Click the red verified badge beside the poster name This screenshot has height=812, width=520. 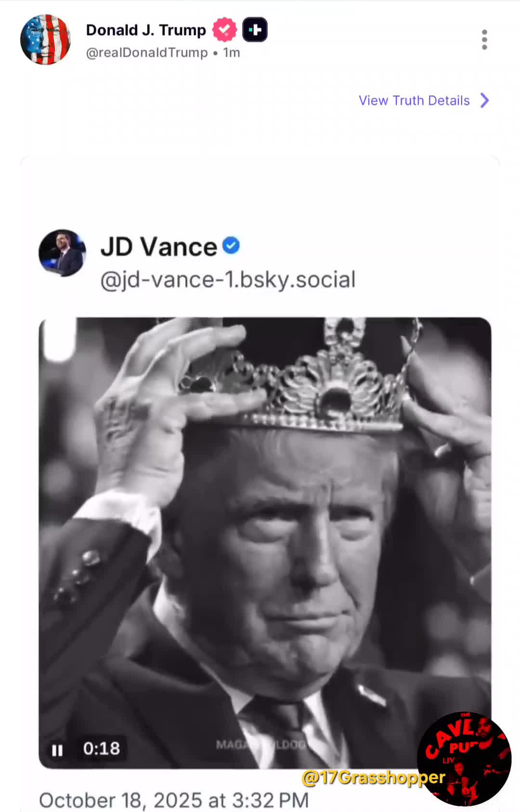[224, 30]
